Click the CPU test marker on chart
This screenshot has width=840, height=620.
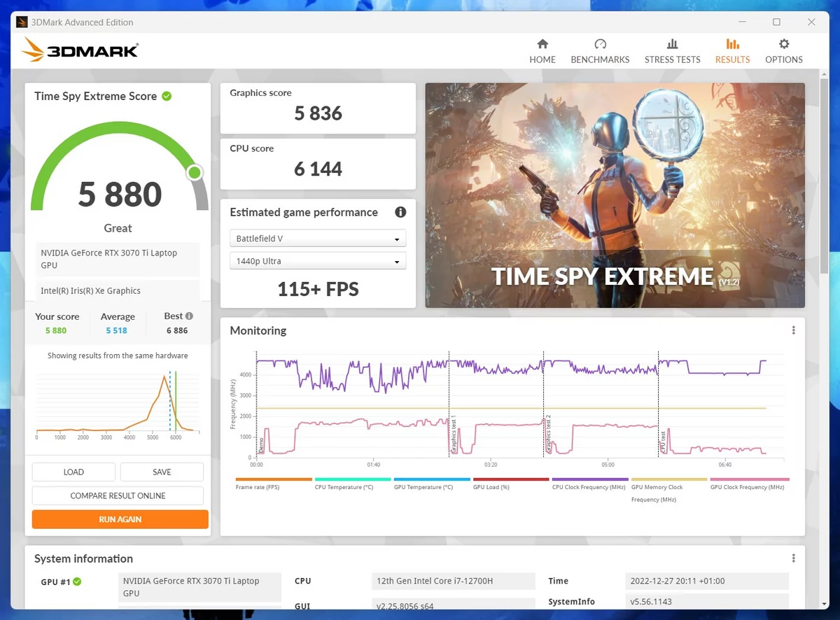pos(662,442)
